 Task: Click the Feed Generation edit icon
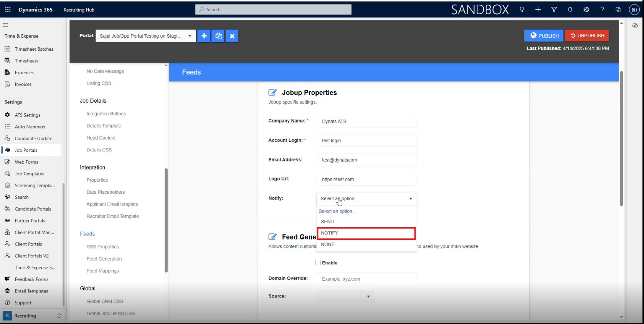coord(272,237)
